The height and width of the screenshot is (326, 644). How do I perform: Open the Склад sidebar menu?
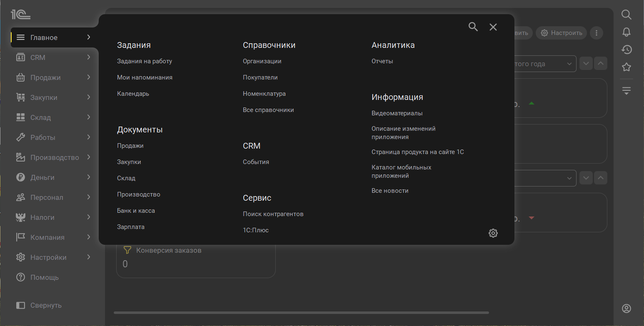point(53,117)
